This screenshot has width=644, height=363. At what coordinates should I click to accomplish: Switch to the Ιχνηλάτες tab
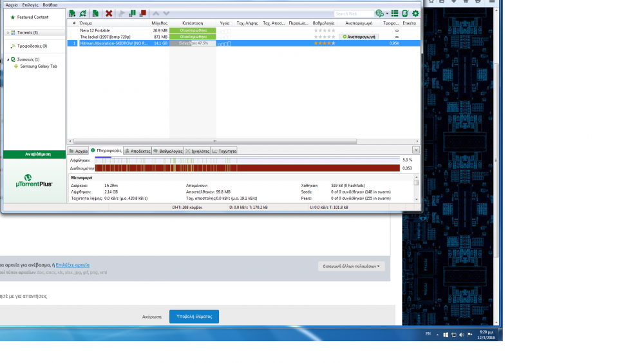[x=197, y=151]
